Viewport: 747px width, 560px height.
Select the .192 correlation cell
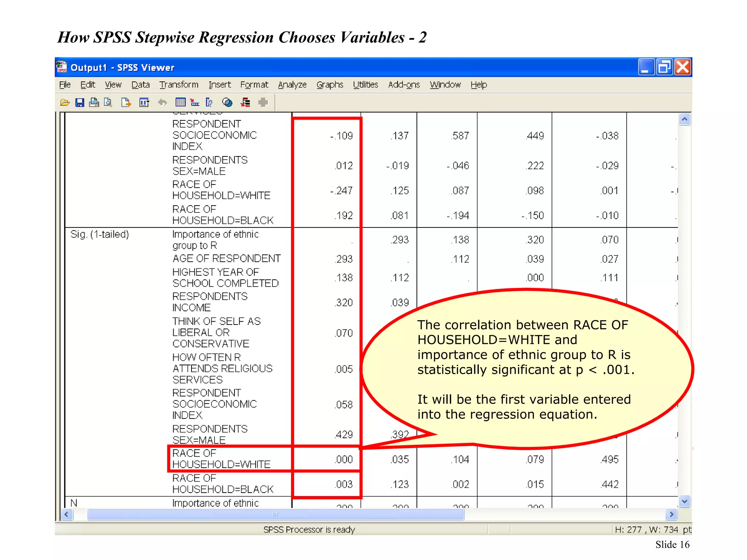coord(344,215)
